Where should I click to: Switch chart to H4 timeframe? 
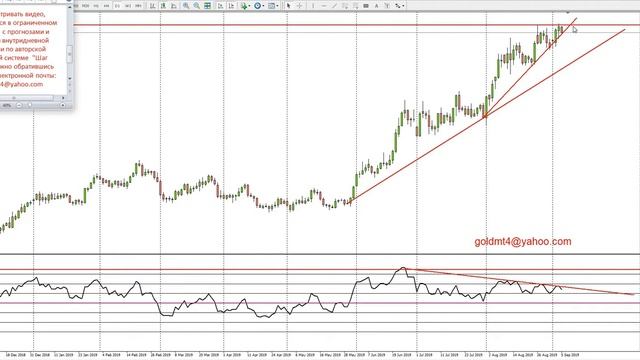pyautogui.click(x=107, y=6)
